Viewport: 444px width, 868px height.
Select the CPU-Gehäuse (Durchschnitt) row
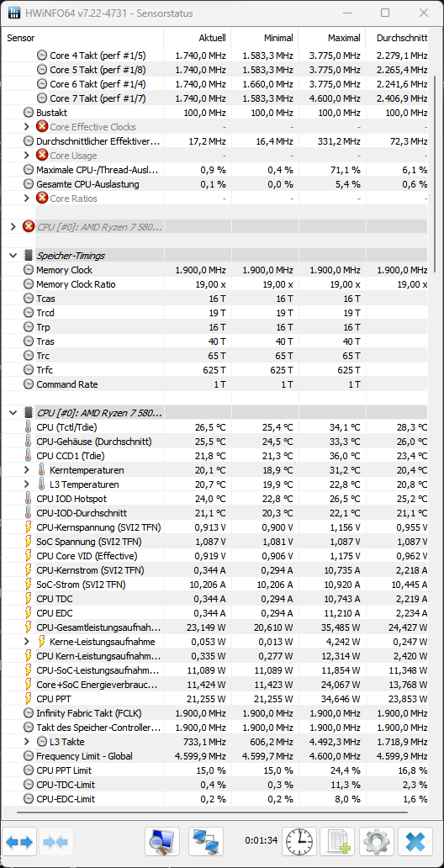click(214, 442)
